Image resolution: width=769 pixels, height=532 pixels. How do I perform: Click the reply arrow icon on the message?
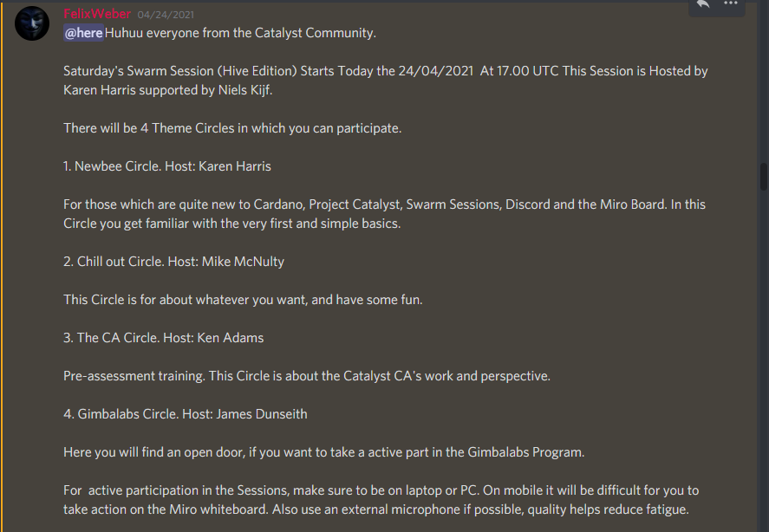[x=703, y=5]
